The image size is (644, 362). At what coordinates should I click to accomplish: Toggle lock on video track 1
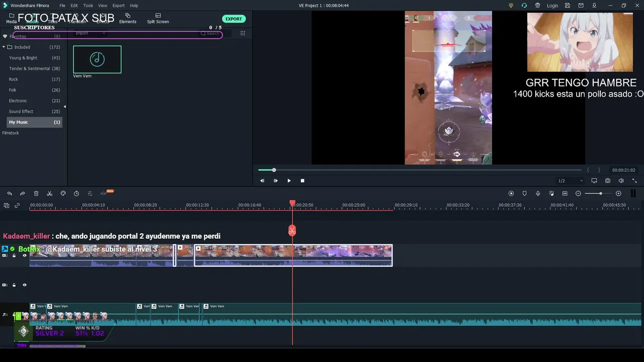pos(14,285)
